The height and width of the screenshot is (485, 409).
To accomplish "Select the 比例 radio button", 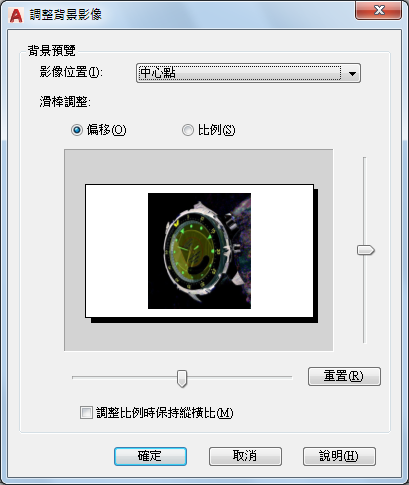I will click(188, 130).
